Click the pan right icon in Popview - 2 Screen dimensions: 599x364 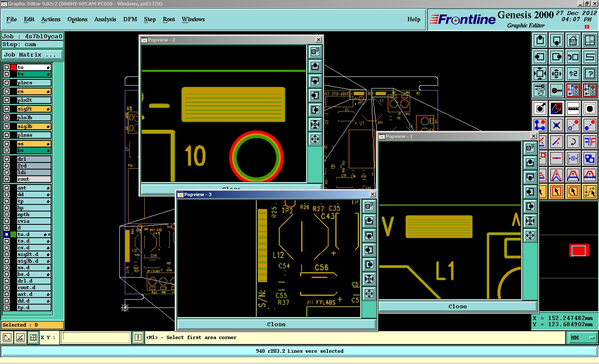(315, 110)
